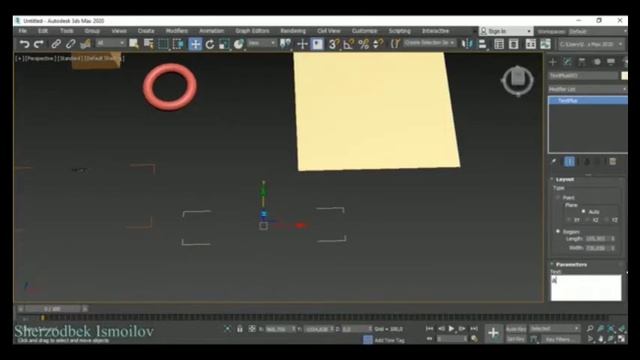Click the Align tool icon
Image resolution: width=640 pixels, height=360 pixels.
[x=482, y=44]
